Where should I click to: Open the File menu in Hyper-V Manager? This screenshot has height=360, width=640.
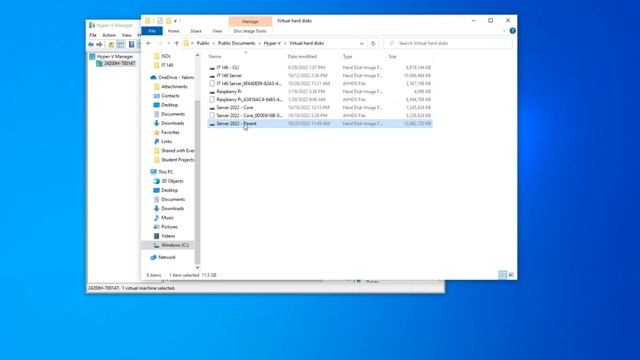coord(93,36)
